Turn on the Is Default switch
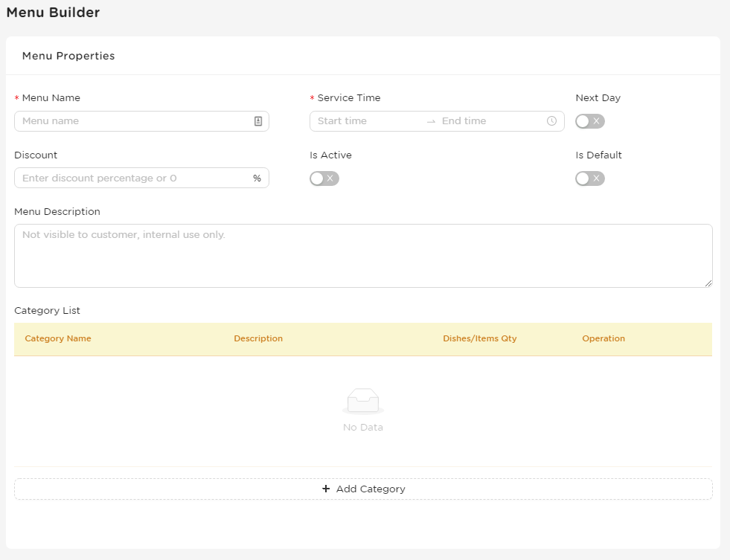The height and width of the screenshot is (560, 730). pyautogui.click(x=590, y=178)
